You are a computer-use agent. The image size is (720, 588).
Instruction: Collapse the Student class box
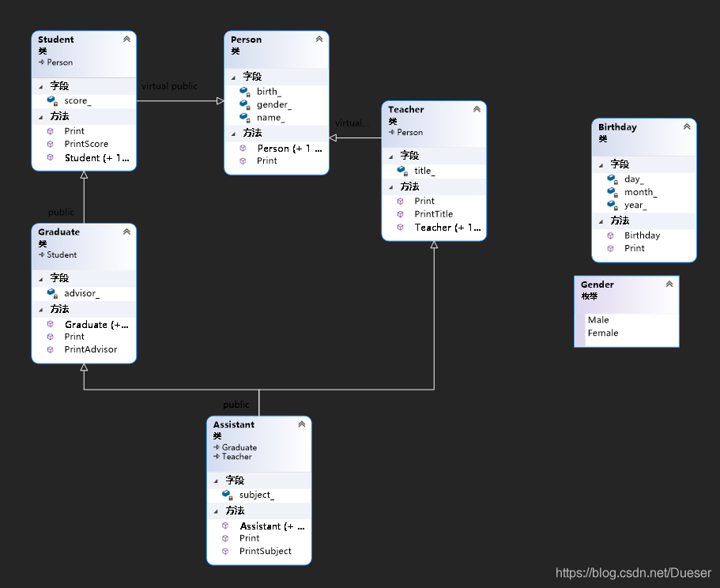pos(126,39)
